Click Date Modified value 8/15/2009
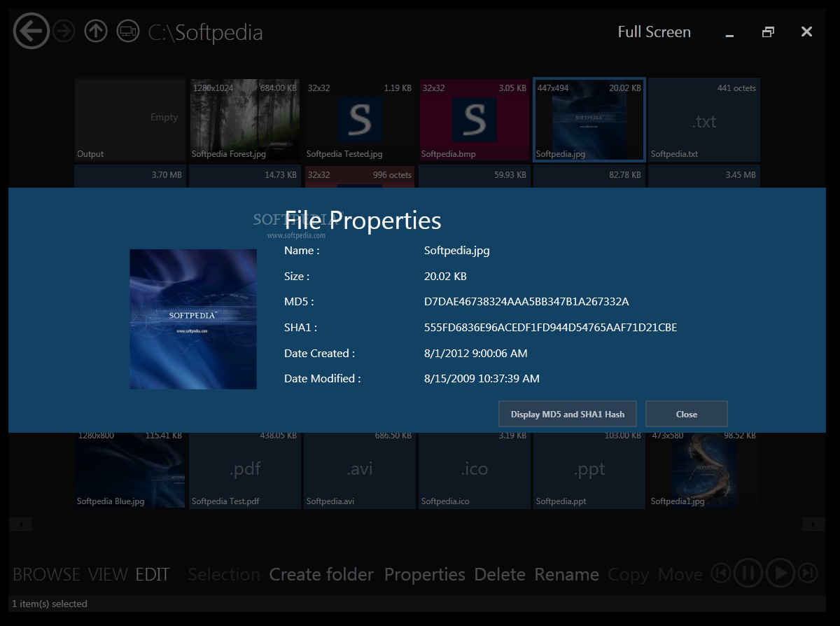This screenshot has height=626, width=840. (482, 379)
